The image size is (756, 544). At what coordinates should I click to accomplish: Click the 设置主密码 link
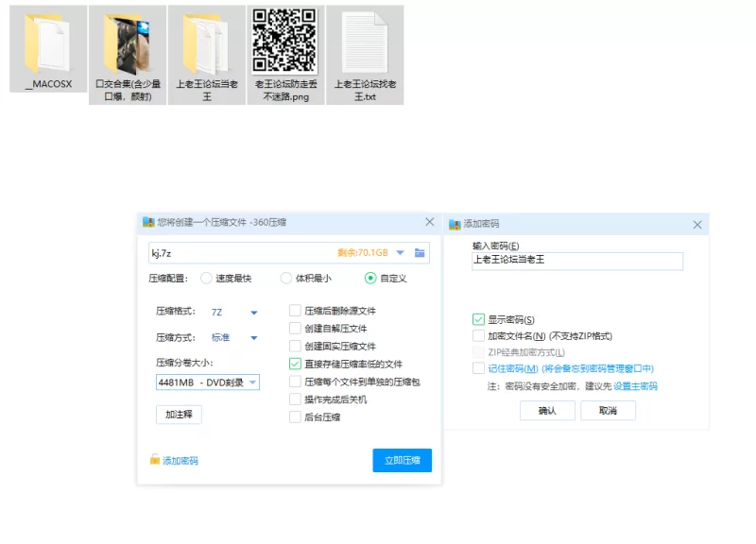(635, 386)
